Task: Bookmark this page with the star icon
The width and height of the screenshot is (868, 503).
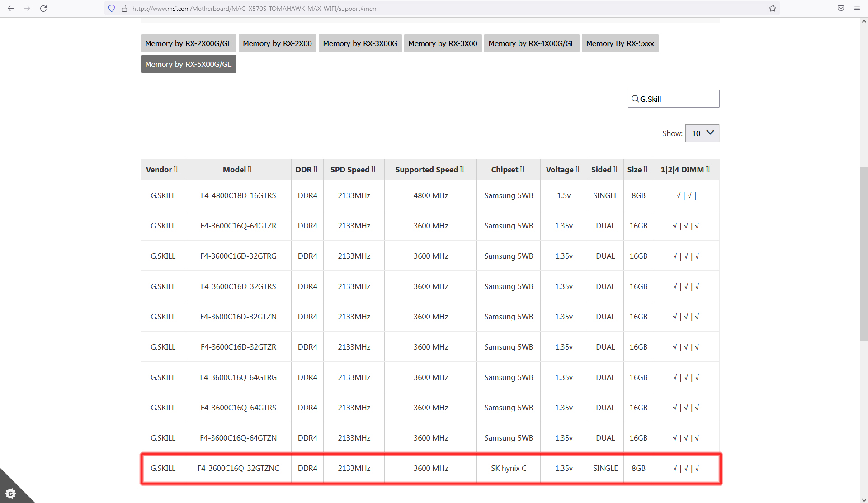Action: click(772, 8)
